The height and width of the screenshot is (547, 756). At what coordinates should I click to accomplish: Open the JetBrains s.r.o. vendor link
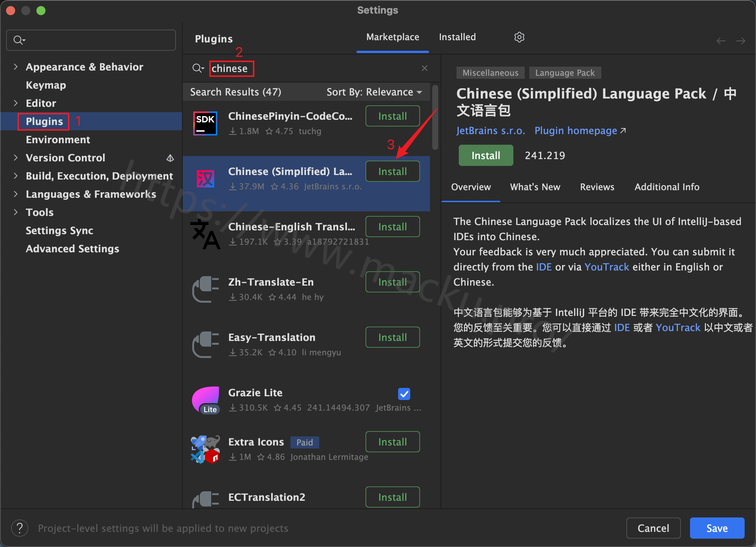pyautogui.click(x=491, y=131)
